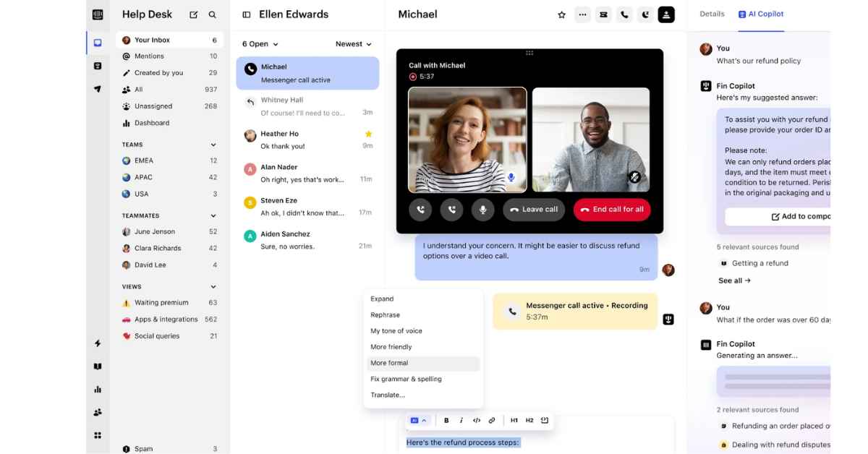Switch to the Details tab

(712, 13)
